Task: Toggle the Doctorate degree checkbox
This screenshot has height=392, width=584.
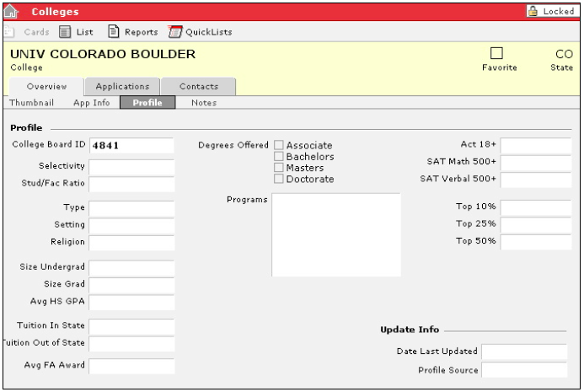Action: tap(279, 179)
